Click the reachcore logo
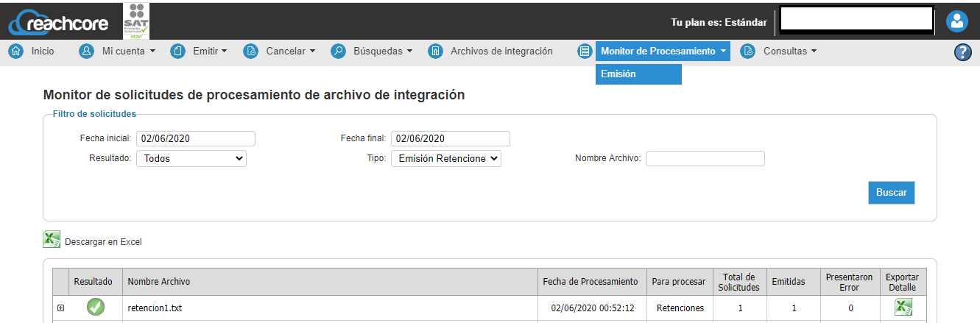Screen dimensions: 980x323 click(59, 23)
